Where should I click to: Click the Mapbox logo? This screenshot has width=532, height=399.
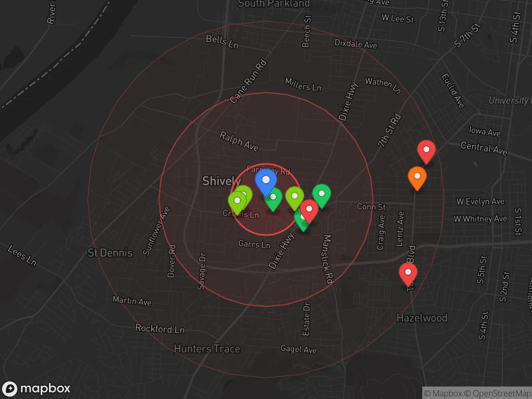[x=36, y=389]
